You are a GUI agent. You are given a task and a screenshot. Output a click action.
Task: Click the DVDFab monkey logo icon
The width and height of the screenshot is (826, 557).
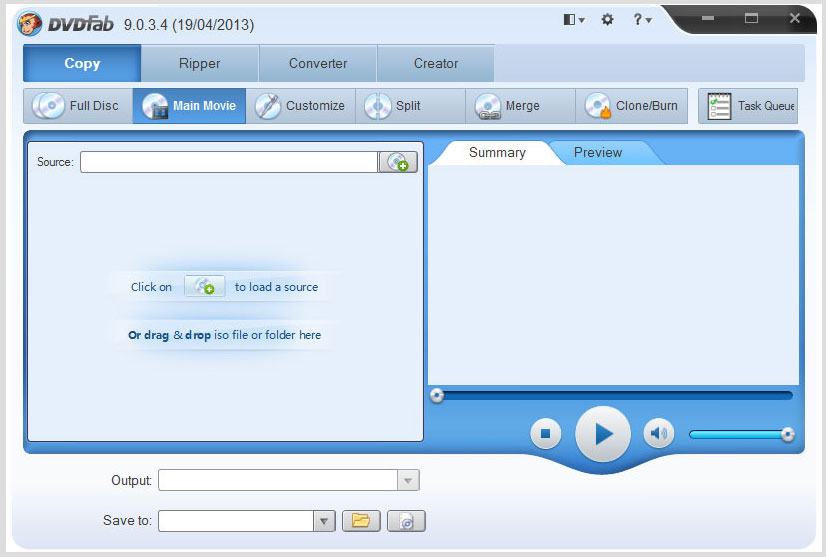(x=30, y=24)
